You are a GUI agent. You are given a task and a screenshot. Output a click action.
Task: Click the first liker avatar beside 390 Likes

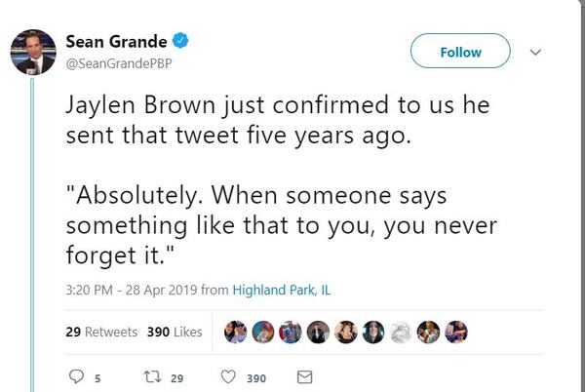tap(235, 332)
